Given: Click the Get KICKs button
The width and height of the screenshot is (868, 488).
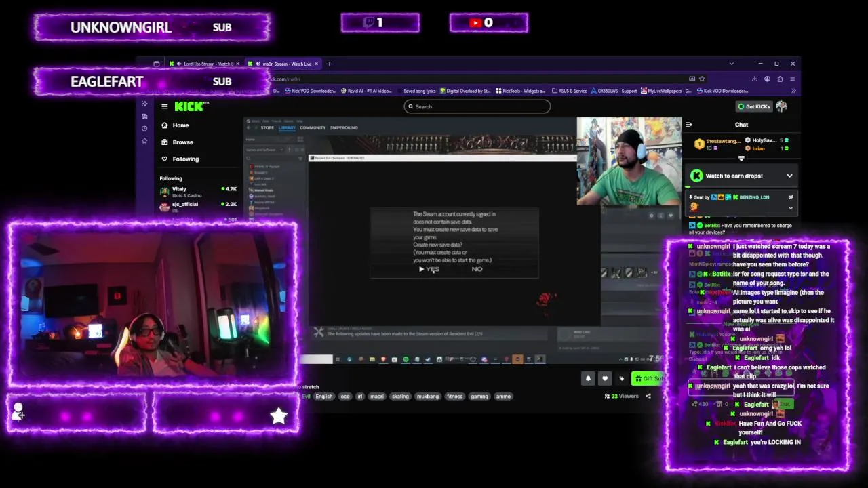Looking at the screenshot, I should pyautogui.click(x=754, y=106).
